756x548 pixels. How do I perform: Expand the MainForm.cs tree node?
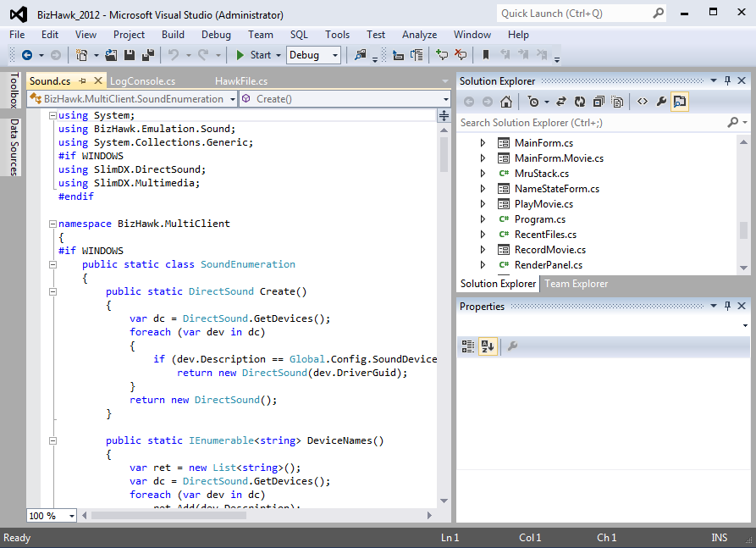pyautogui.click(x=483, y=143)
